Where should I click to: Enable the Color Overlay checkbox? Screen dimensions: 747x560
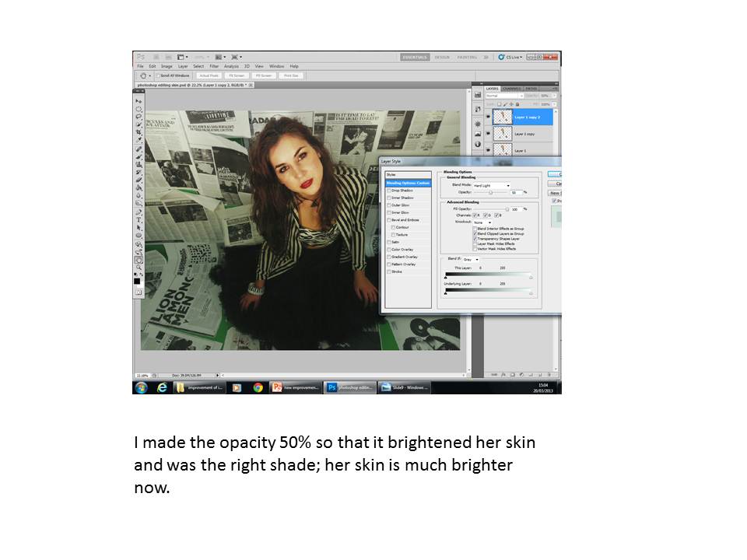pyautogui.click(x=389, y=250)
